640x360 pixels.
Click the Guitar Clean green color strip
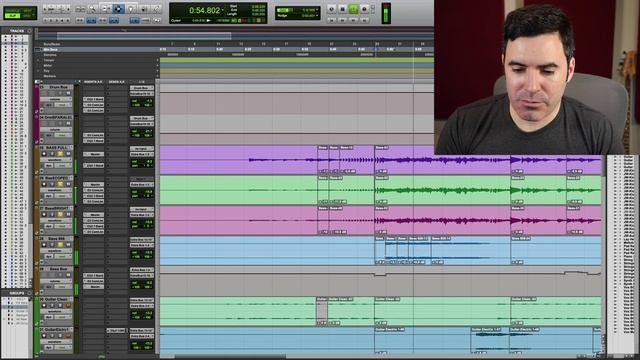pyautogui.click(x=36, y=311)
